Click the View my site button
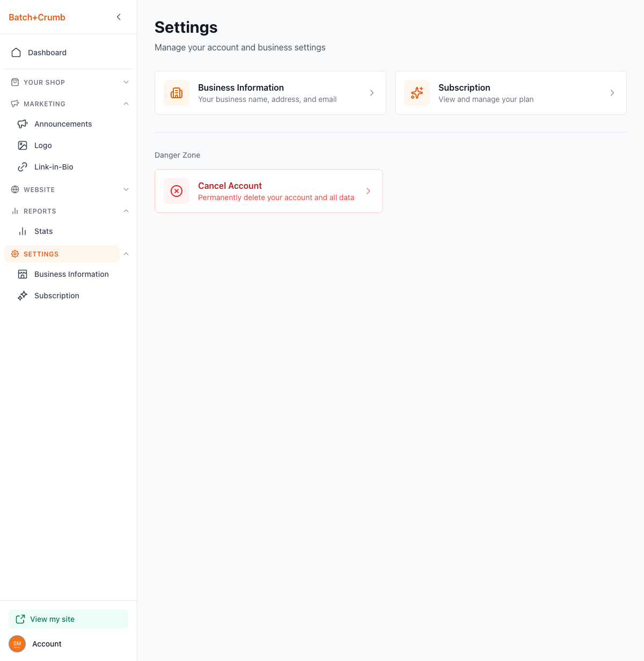The height and width of the screenshot is (661, 644). pyautogui.click(x=68, y=619)
